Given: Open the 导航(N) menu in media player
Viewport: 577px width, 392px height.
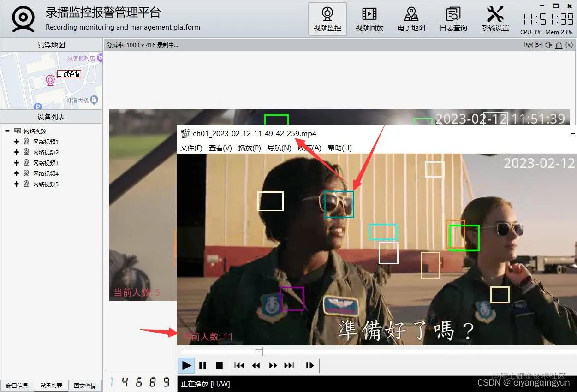Looking at the screenshot, I should (280, 148).
